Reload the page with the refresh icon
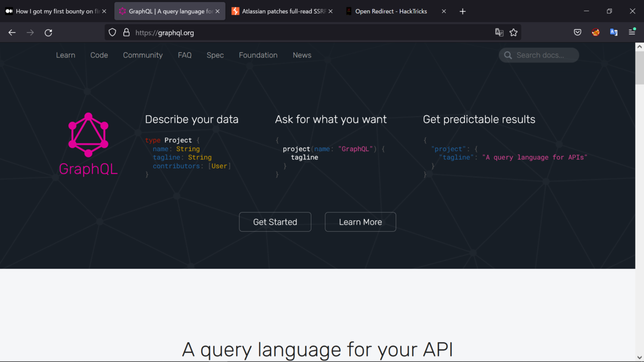The width and height of the screenshot is (644, 362). pyautogui.click(x=48, y=33)
